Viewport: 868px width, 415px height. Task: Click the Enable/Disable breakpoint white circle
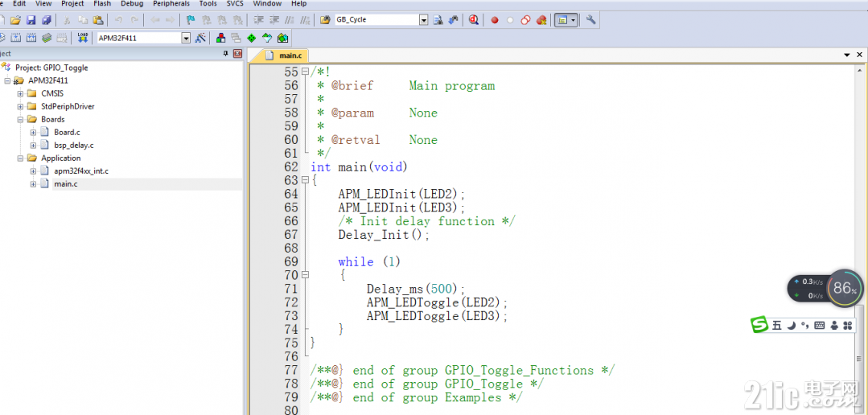510,20
